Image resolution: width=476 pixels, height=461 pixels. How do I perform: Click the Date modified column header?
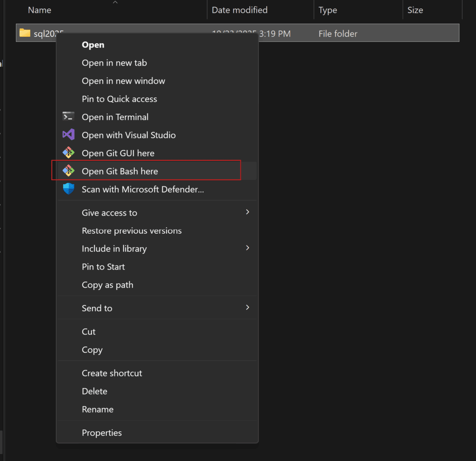(x=239, y=10)
